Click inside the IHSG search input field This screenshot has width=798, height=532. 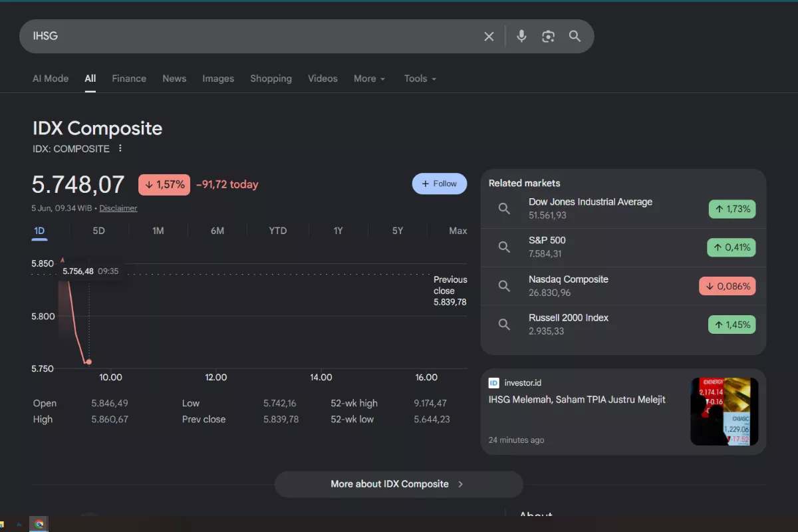coord(253,36)
